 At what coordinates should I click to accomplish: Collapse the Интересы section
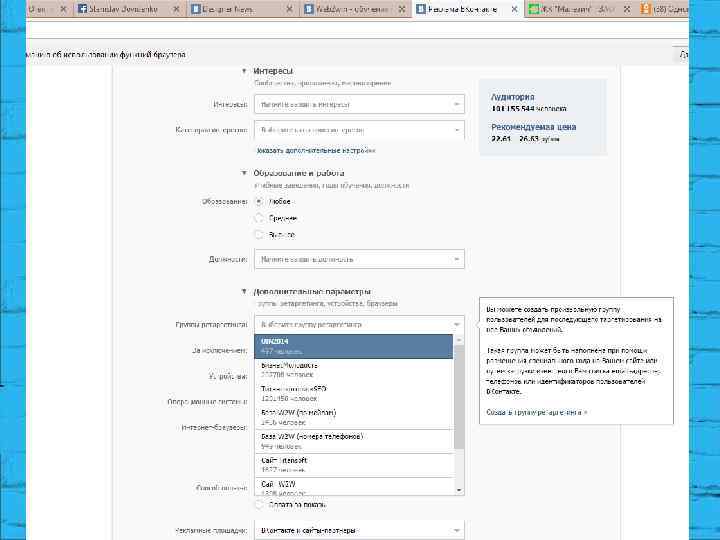[x=244, y=71]
